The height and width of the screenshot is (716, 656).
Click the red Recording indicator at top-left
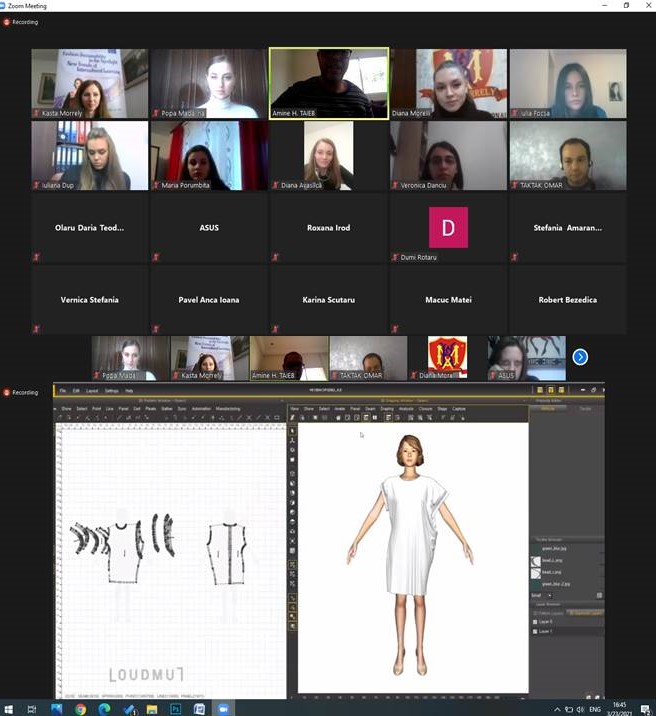click(x=21, y=22)
